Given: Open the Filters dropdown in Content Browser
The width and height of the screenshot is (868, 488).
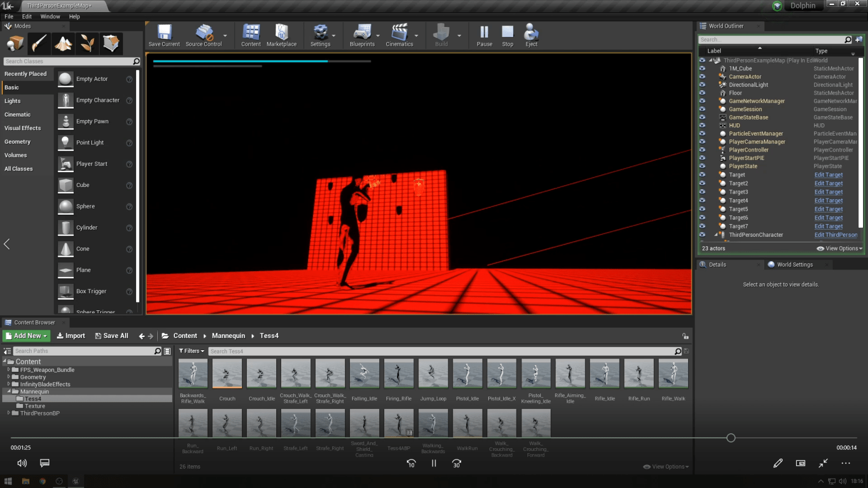Looking at the screenshot, I should (192, 351).
